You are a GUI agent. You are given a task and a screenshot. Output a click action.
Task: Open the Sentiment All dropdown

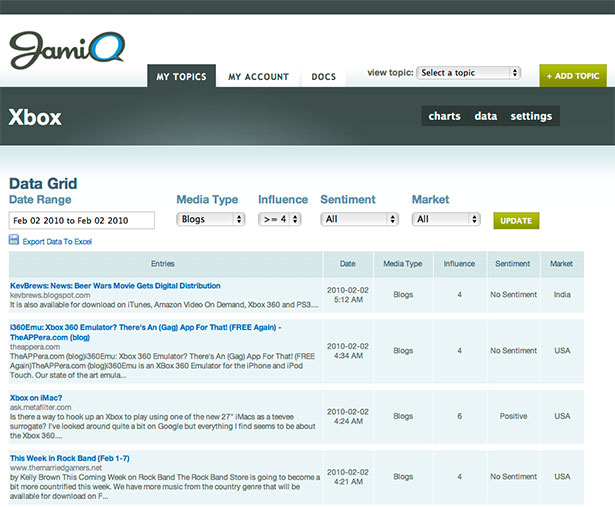click(x=359, y=219)
